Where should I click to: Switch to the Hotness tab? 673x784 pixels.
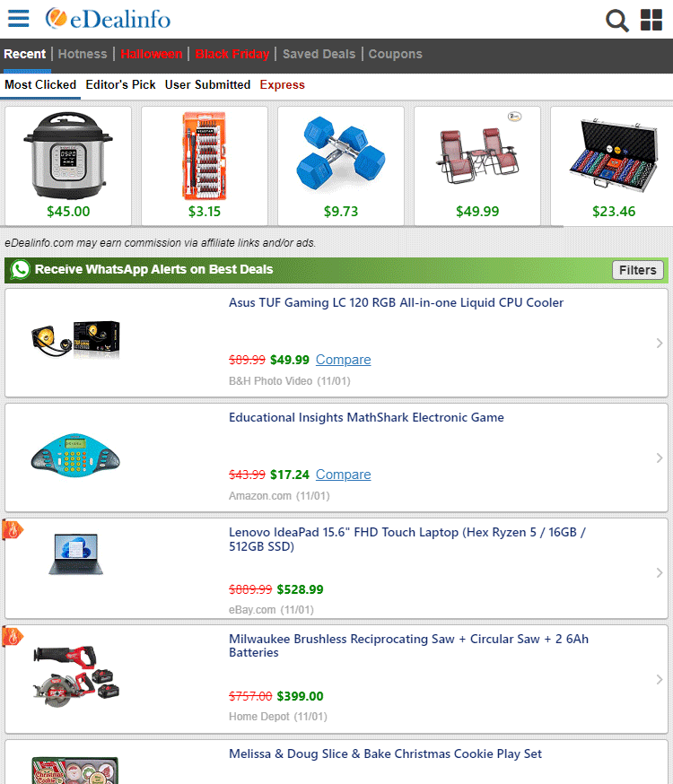point(83,54)
